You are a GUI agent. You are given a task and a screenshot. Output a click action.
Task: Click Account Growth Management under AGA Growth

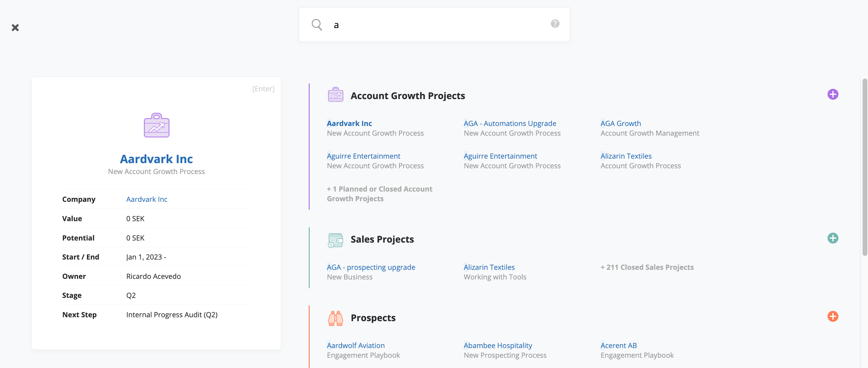(650, 133)
